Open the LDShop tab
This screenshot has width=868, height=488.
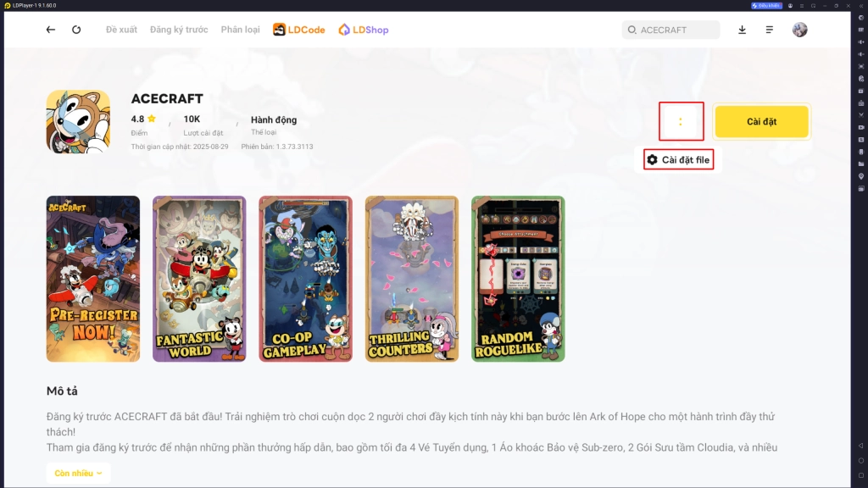[x=364, y=30]
